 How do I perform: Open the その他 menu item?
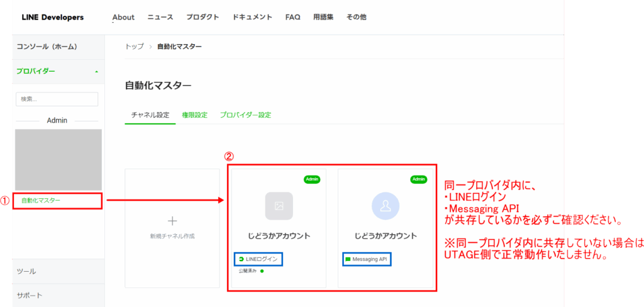coord(357,17)
